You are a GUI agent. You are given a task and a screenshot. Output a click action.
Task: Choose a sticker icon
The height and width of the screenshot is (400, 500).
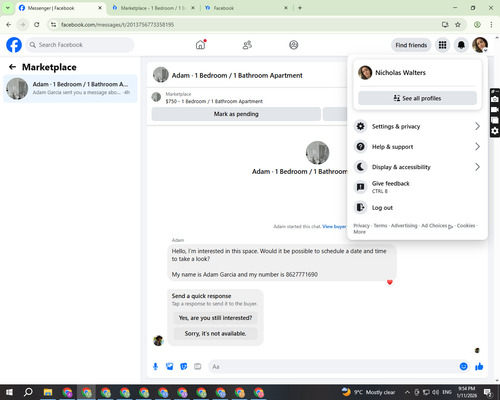click(184, 367)
